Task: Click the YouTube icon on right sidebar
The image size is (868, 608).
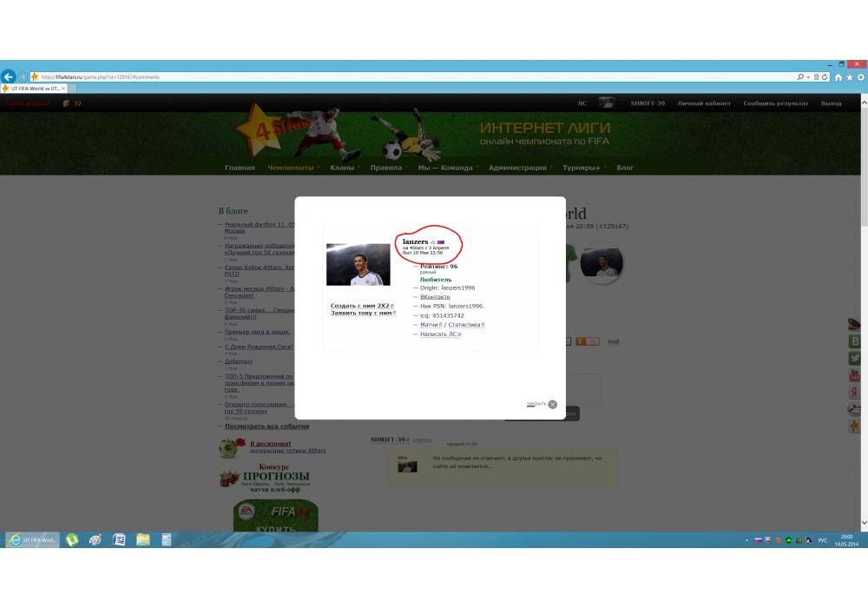Action: pyautogui.click(x=854, y=375)
